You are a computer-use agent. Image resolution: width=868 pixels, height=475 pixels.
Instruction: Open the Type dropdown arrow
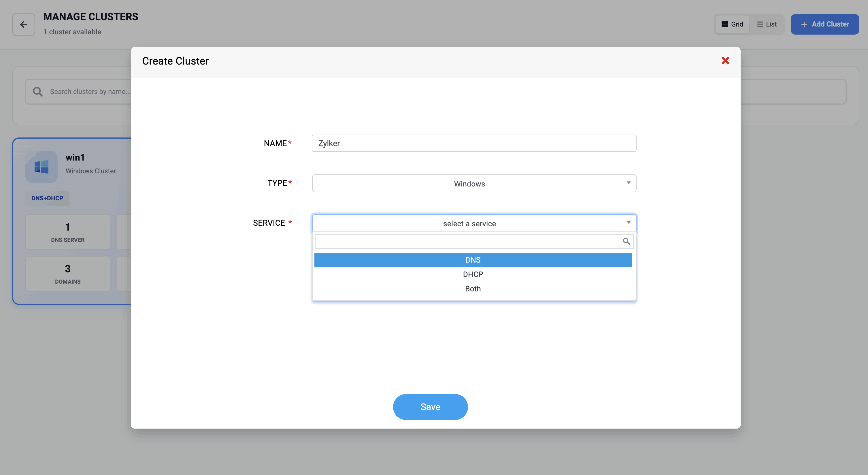[629, 183]
